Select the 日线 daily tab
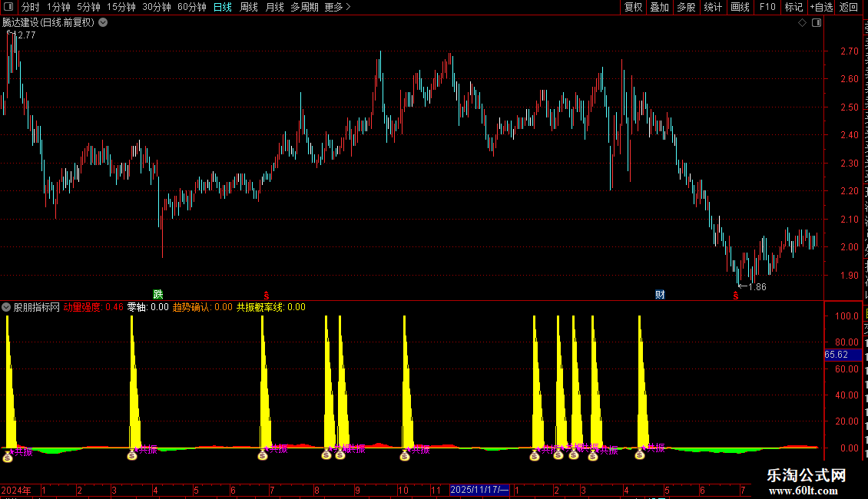 (223, 7)
